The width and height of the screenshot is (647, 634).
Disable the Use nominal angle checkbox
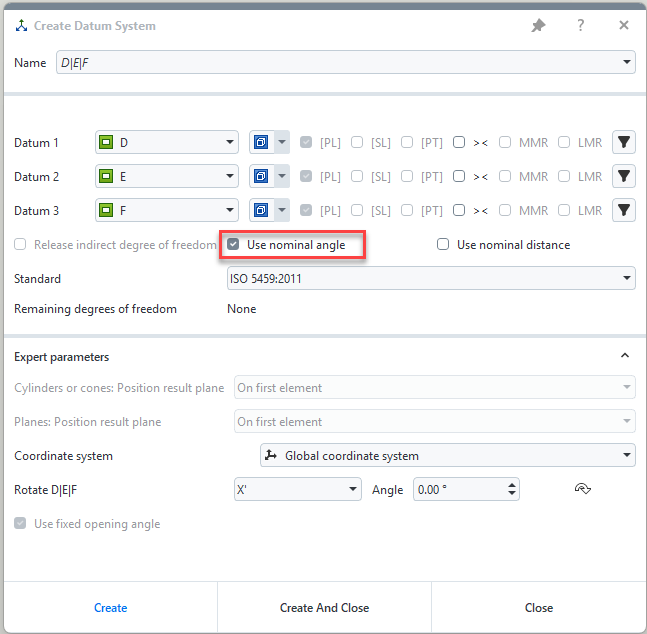[x=234, y=245]
